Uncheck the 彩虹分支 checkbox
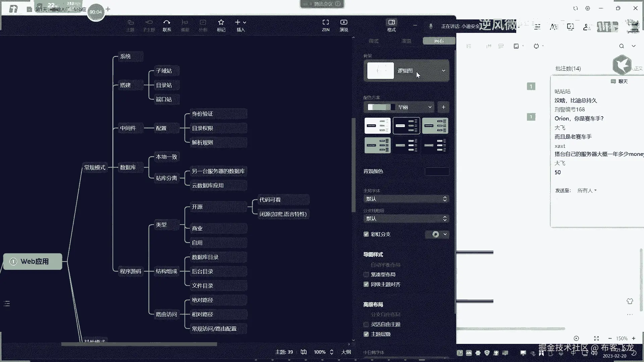This screenshot has height=362, width=644. [366, 234]
